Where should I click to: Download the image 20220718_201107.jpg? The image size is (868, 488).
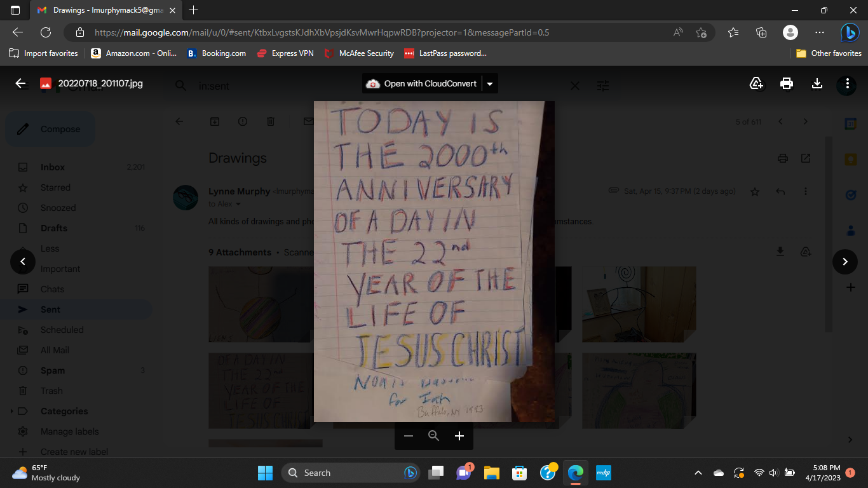point(817,83)
